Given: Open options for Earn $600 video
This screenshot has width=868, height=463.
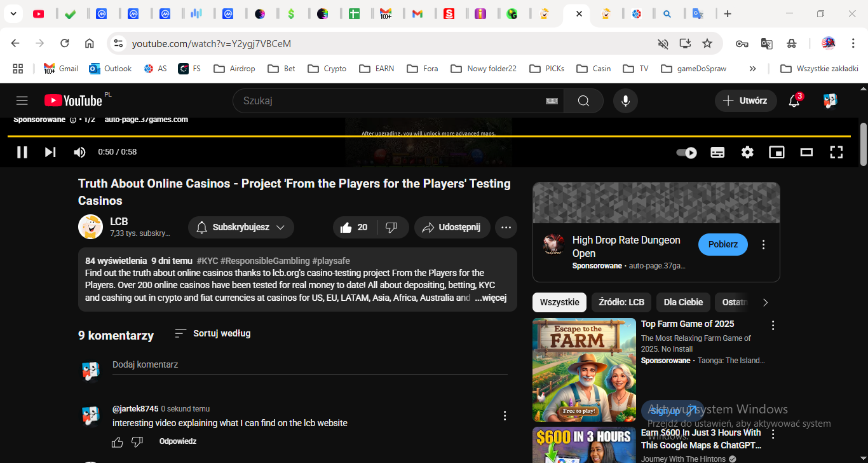Looking at the screenshot, I should (x=773, y=434).
